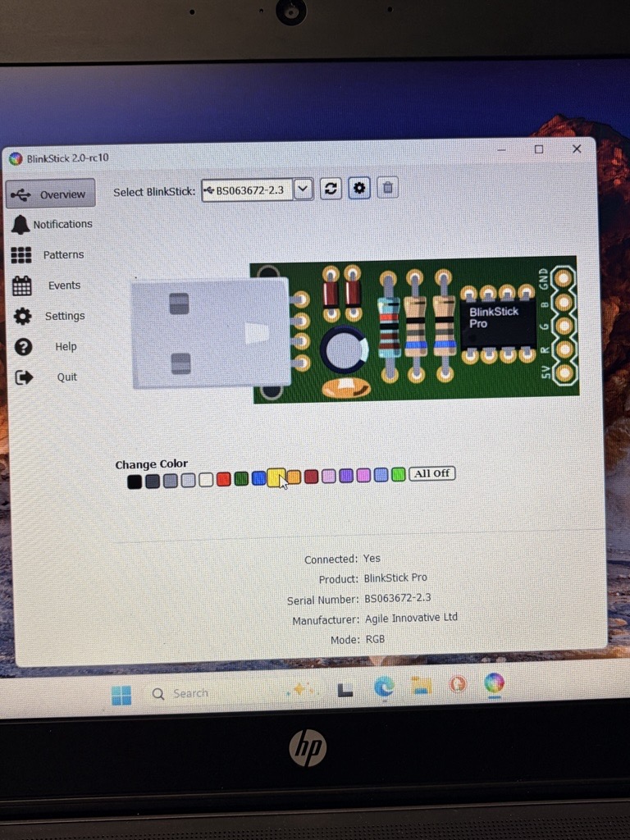This screenshot has height=840, width=630.
Task: Click the Patterns grid icon
Action: click(x=21, y=255)
